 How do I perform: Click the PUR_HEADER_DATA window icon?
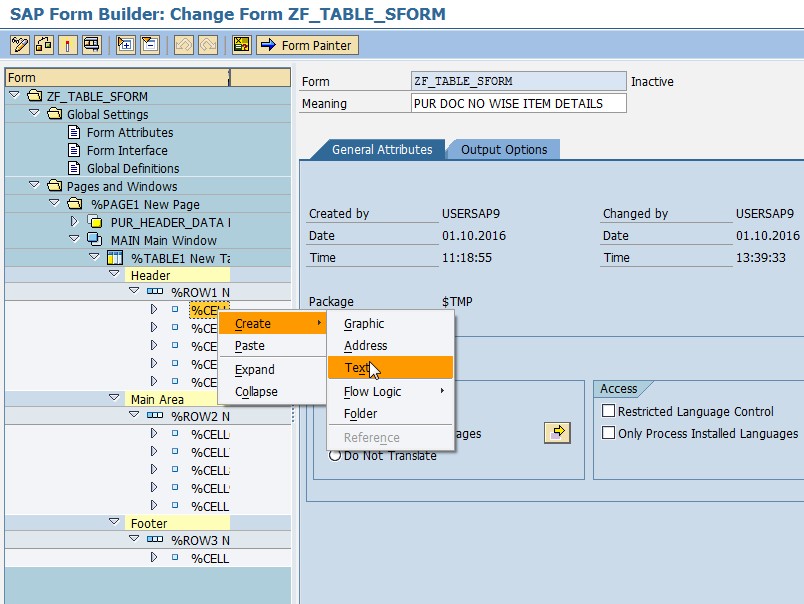(x=95, y=222)
